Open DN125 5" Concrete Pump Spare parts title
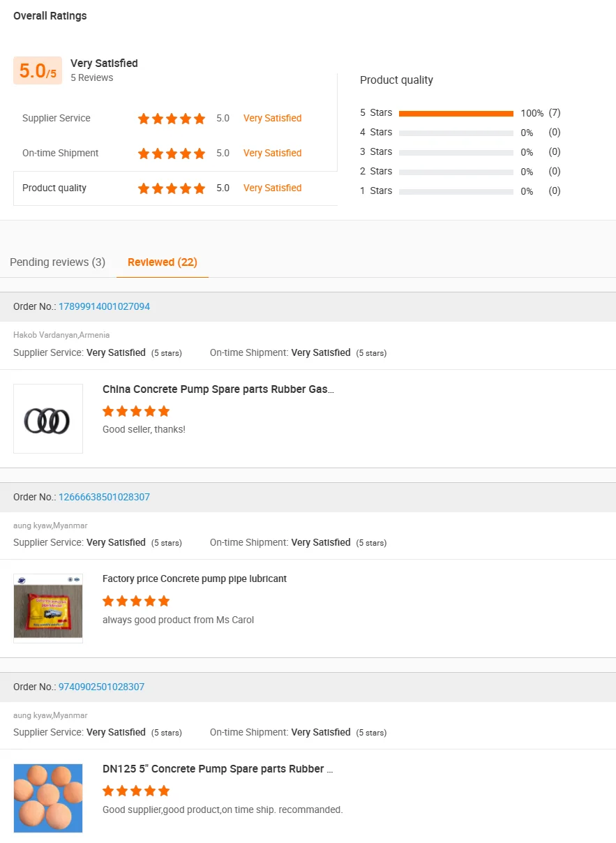The height and width of the screenshot is (843, 616). [x=218, y=769]
